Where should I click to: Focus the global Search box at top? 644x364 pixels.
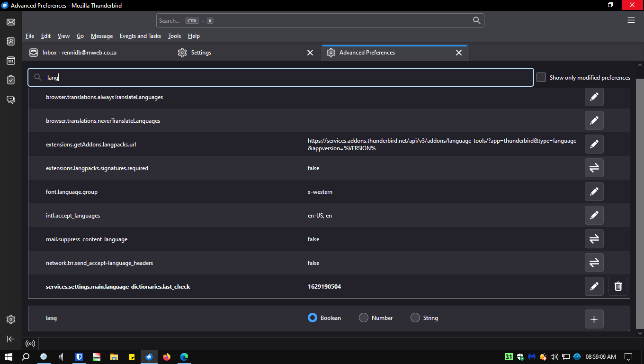coord(320,20)
